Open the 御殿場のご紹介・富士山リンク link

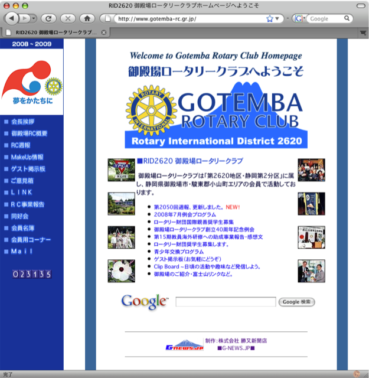click(193, 274)
